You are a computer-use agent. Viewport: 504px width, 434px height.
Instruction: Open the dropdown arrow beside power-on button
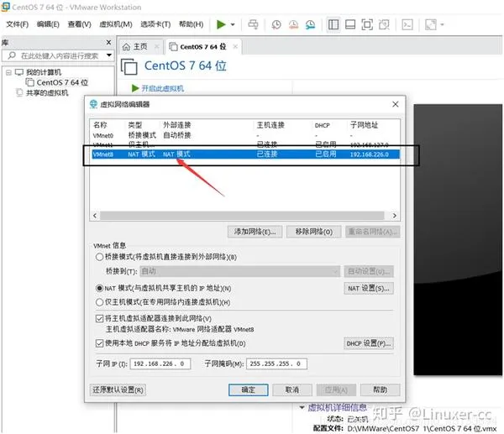tap(233, 24)
